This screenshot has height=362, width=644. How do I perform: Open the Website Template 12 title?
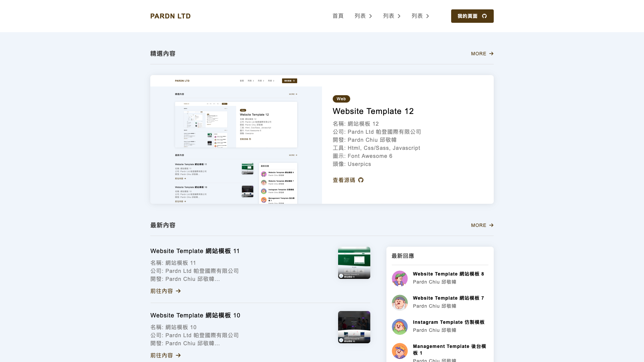[373, 111]
